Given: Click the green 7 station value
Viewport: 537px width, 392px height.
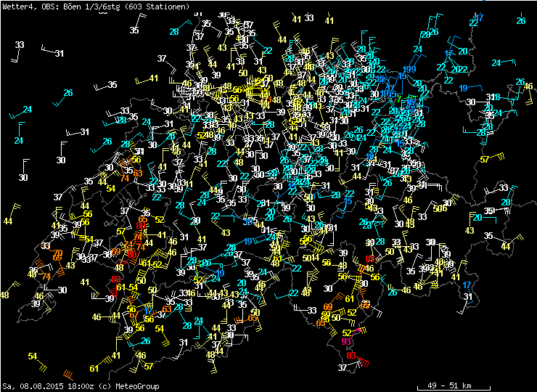Looking at the screenshot, I should tap(399, 98).
